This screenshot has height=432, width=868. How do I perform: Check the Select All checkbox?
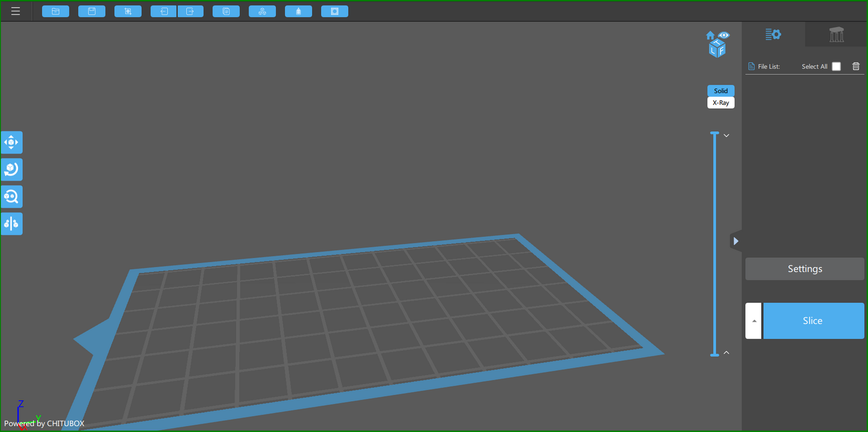click(x=837, y=66)
